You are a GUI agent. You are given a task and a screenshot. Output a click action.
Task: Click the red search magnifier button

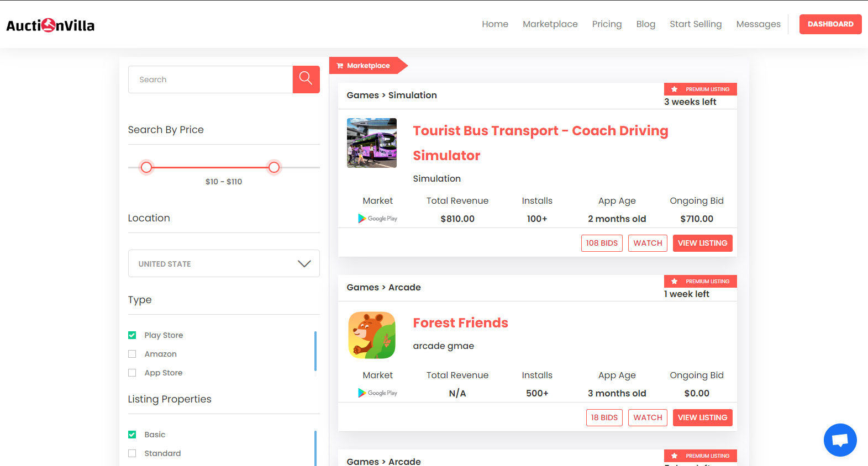pos(306,80)
